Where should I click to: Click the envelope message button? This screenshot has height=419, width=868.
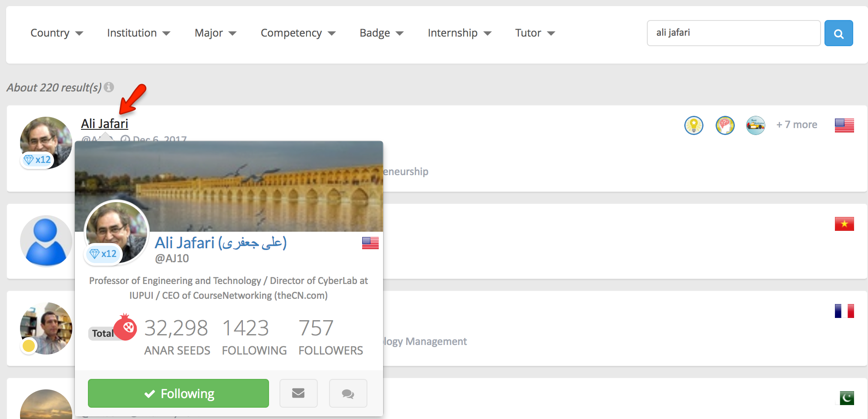(299, 393)
